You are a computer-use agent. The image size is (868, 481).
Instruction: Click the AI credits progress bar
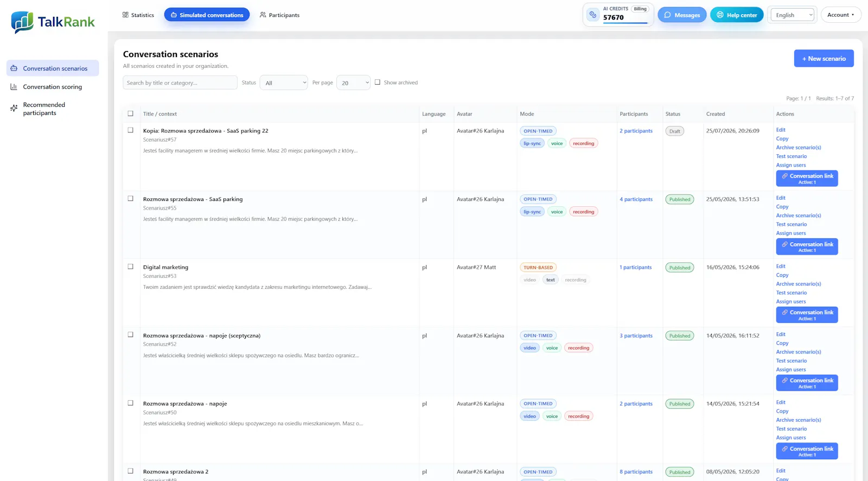click(x=625, y=23)
